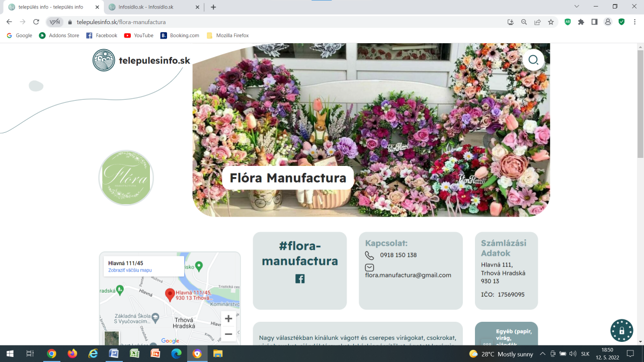644x362 pixels.
Task: Switch to the Infosídlo.sk tab
Action: pos(146,7)
